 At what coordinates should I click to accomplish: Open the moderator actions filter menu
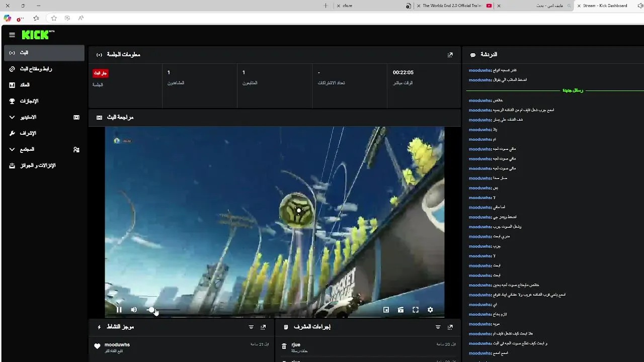[438, 327]
